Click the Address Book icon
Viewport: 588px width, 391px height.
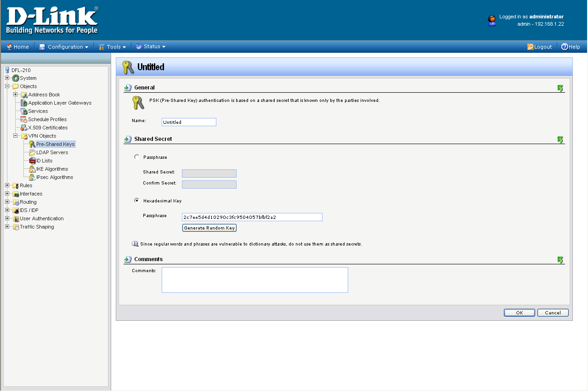pos(24,95)
